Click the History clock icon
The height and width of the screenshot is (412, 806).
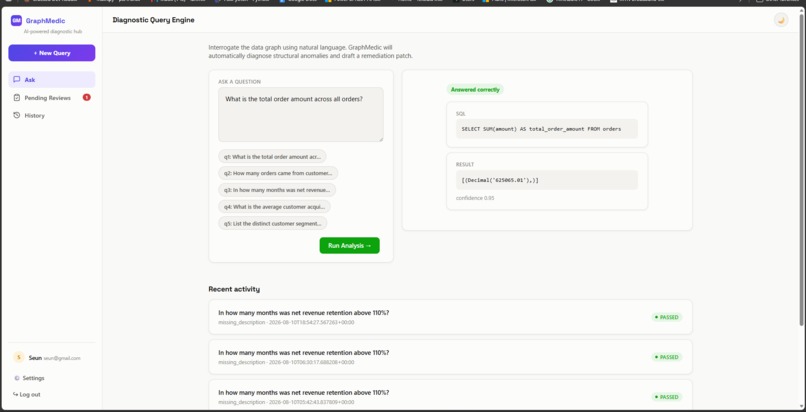coord(17,116)
